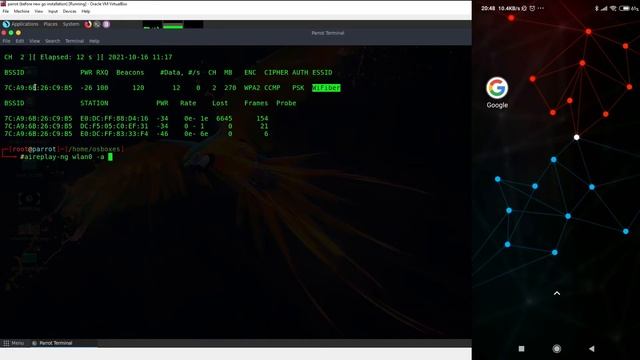Open VirtualBox Devices menu

tap(69, 11)
